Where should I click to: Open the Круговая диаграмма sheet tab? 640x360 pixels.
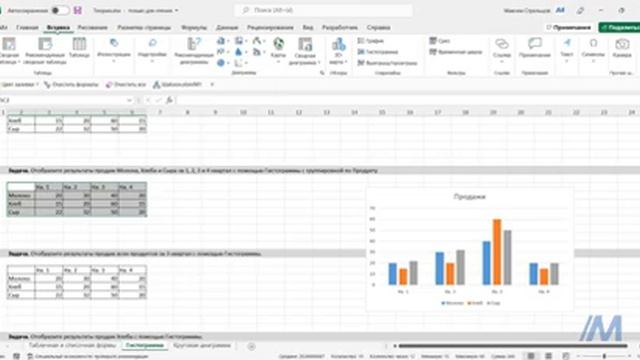pos(202,345)
